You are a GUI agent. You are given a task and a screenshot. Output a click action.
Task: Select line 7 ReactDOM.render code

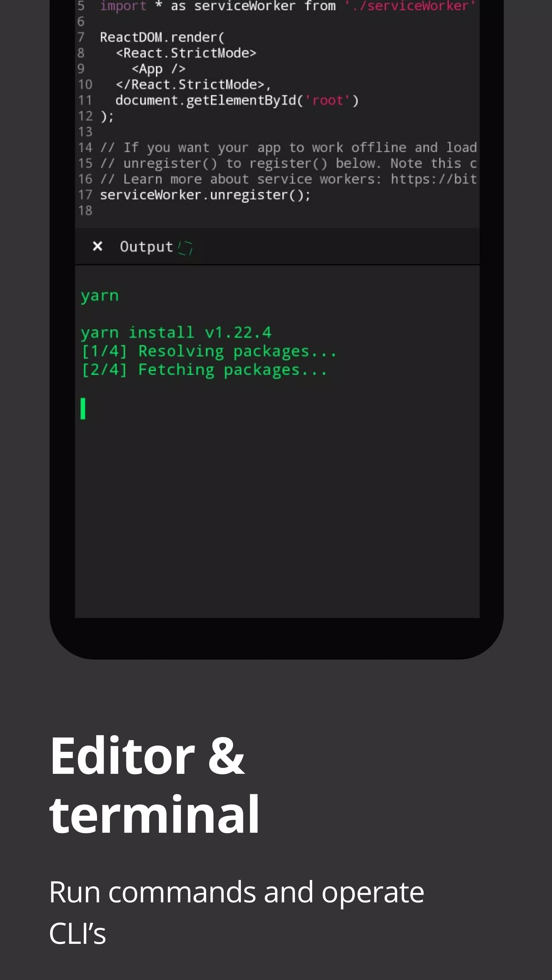tap(162, 37)
